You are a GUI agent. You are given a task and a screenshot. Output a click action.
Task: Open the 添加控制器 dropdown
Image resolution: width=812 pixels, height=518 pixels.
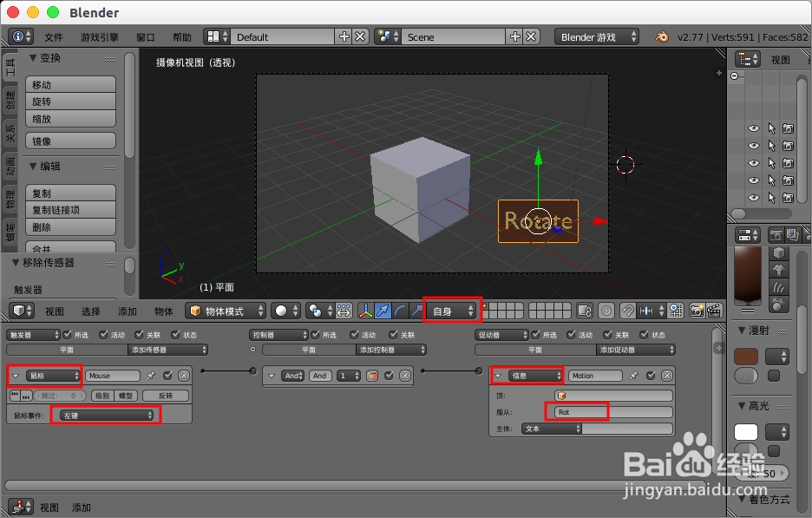(391, 350)
